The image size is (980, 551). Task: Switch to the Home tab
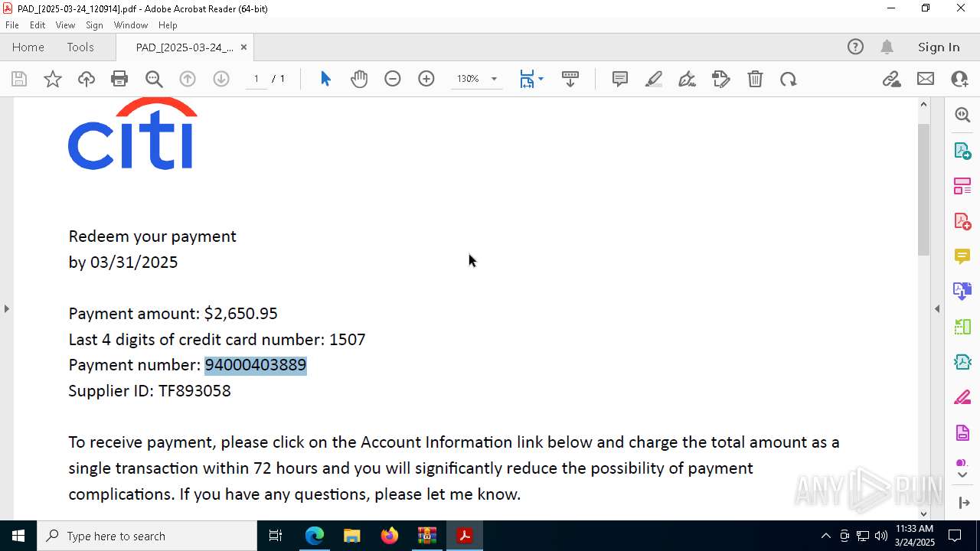[28, 47]
